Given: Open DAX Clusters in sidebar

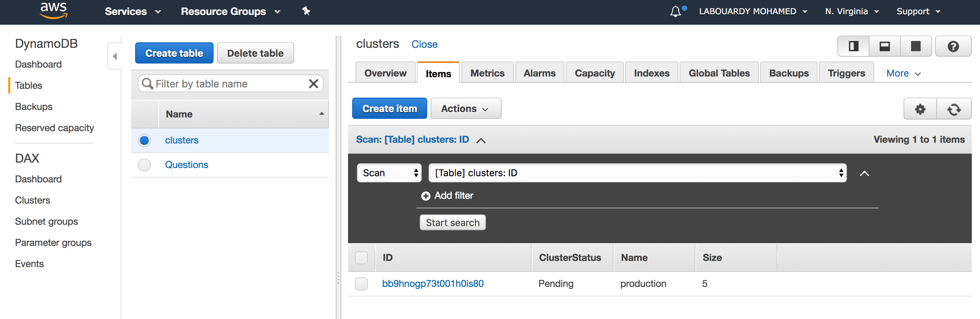Looking at the screenshot, I should (x=32, y=200).
